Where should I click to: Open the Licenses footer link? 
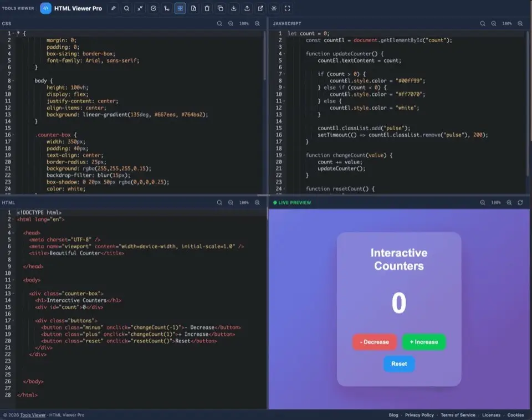click(492, 415)
